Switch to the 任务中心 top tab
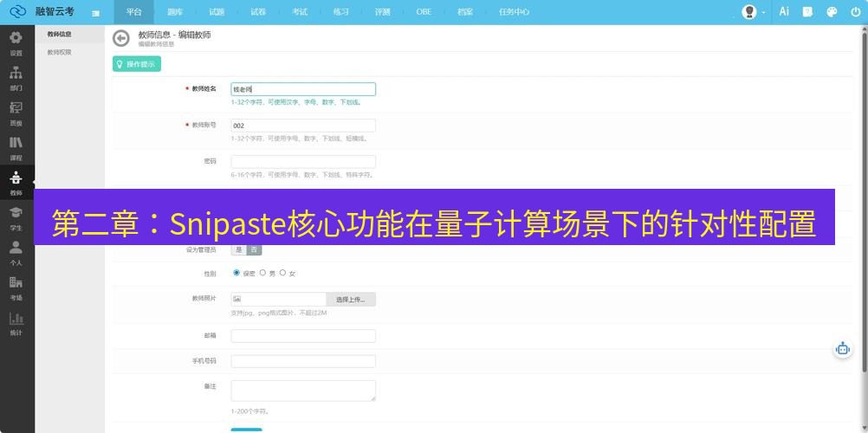 click(514, 12)
